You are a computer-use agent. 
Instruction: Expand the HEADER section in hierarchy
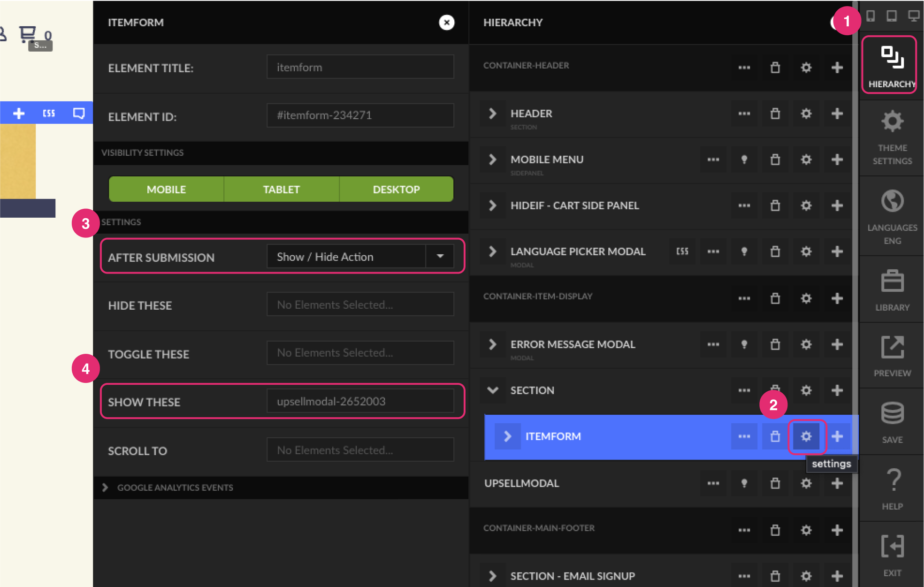coord(492,114)
